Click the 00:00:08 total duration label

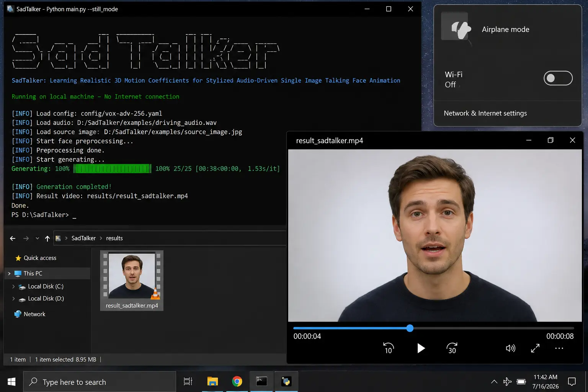pyautogui.click(x=560, y=336)
